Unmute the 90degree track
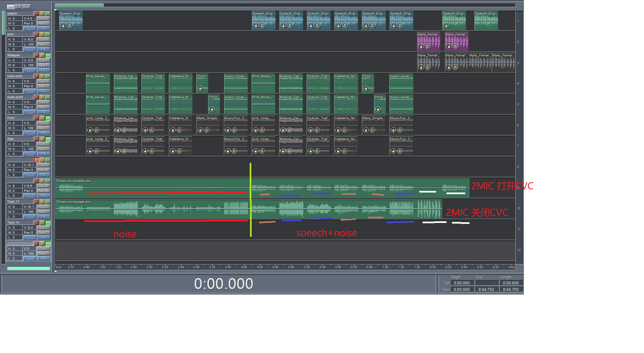The image size is (644, 353). click(x=48, y=55)
